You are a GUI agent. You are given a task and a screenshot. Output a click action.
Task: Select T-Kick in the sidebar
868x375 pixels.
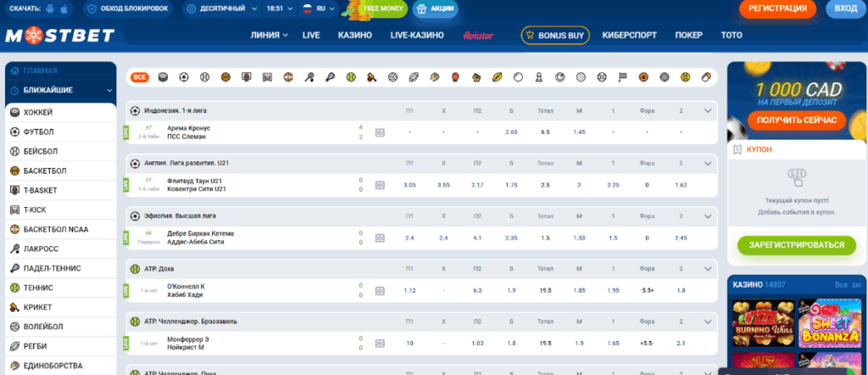coord(61,210)
